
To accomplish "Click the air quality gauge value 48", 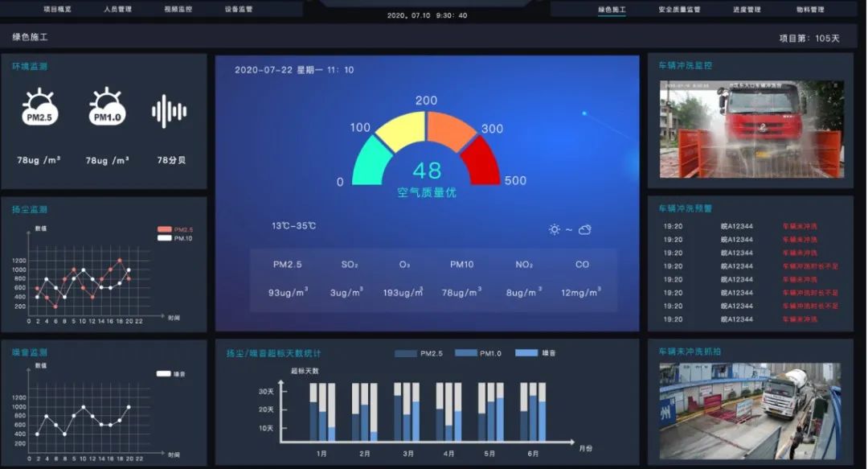I will tap(427, 171).
